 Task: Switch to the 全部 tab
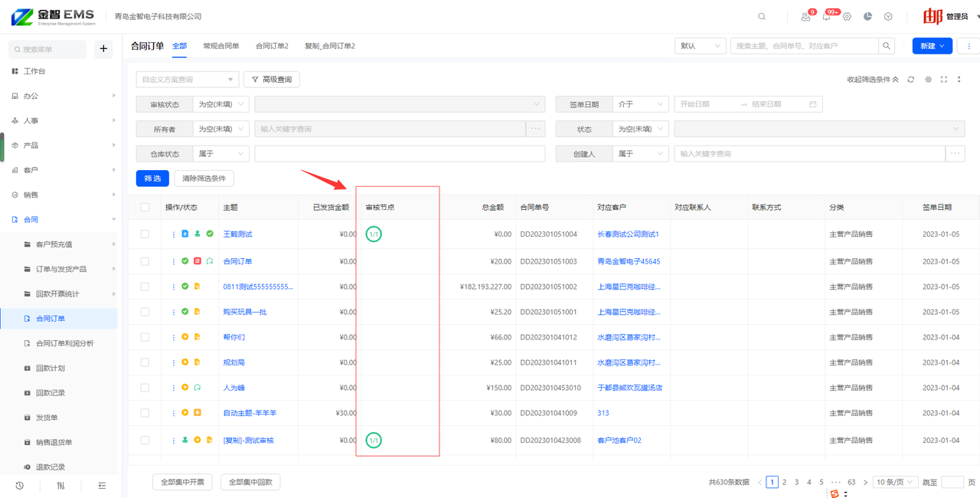pos(179,46)
